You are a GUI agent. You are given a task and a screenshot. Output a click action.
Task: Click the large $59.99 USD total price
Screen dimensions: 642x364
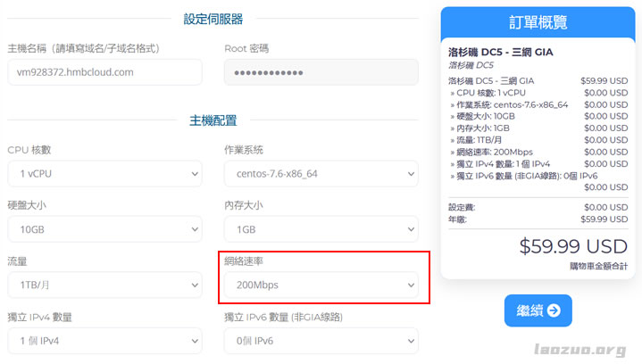point(573,244)
